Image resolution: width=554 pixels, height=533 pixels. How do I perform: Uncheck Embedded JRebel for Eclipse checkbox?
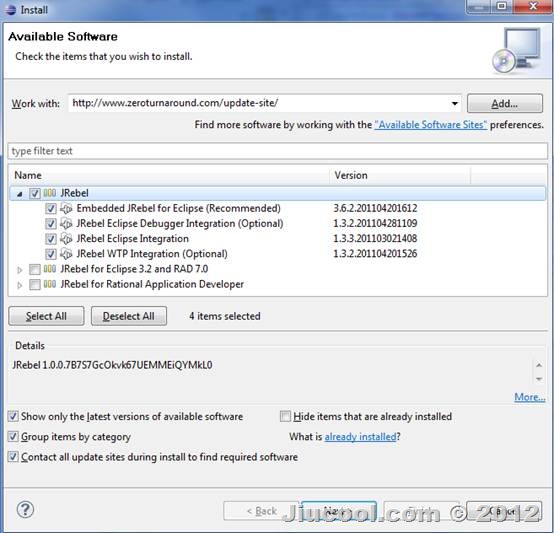(51, 208)
